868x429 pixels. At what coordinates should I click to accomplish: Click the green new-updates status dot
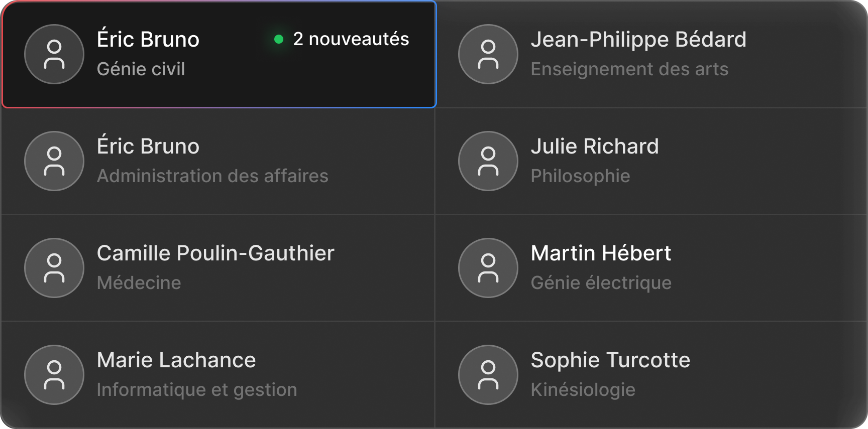pyautogui.click(x=279, y=39)
